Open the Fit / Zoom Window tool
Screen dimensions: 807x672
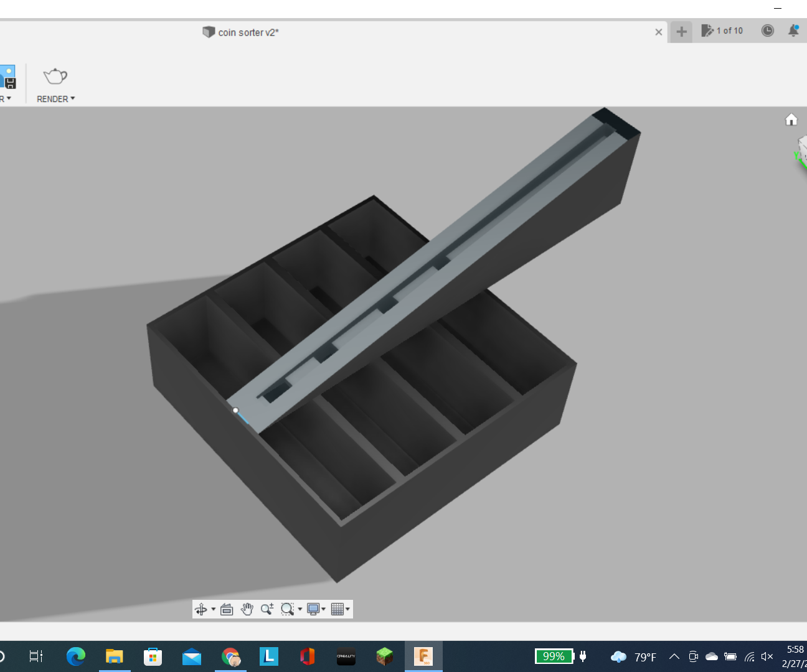tap(288, 609)
